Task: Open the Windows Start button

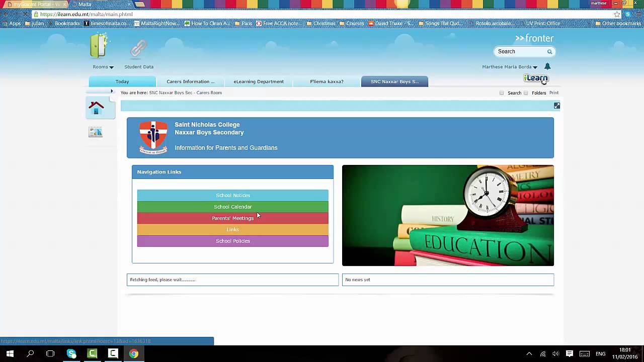Action: (x=10, y=353)
